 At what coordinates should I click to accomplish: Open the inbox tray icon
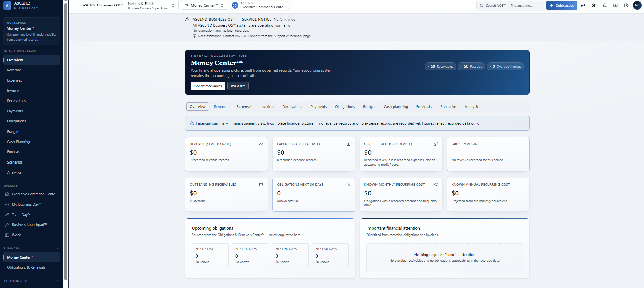click(583, 5)
